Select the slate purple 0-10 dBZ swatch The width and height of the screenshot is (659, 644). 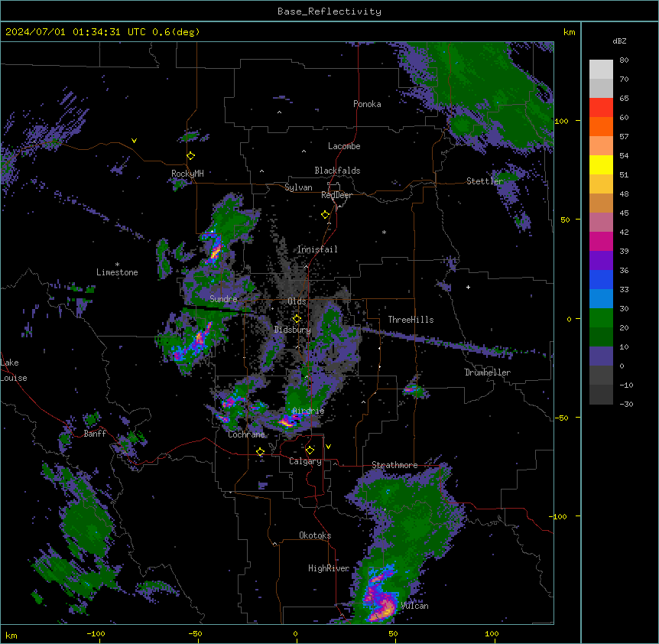(x=601, y=356)
